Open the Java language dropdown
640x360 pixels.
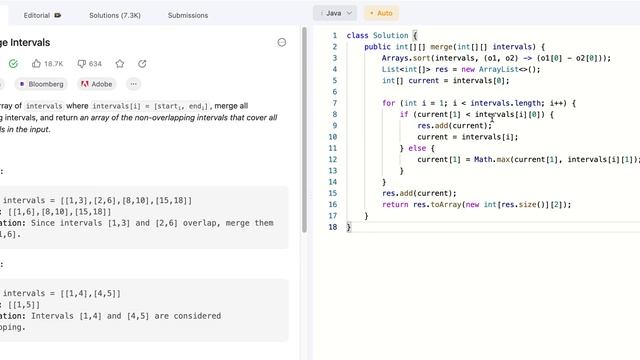pos(335,13)
